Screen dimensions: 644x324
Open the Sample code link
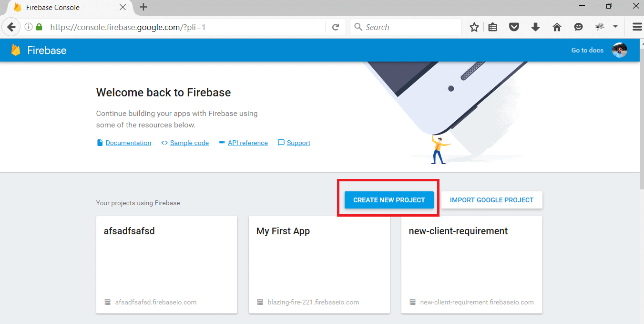189,143
